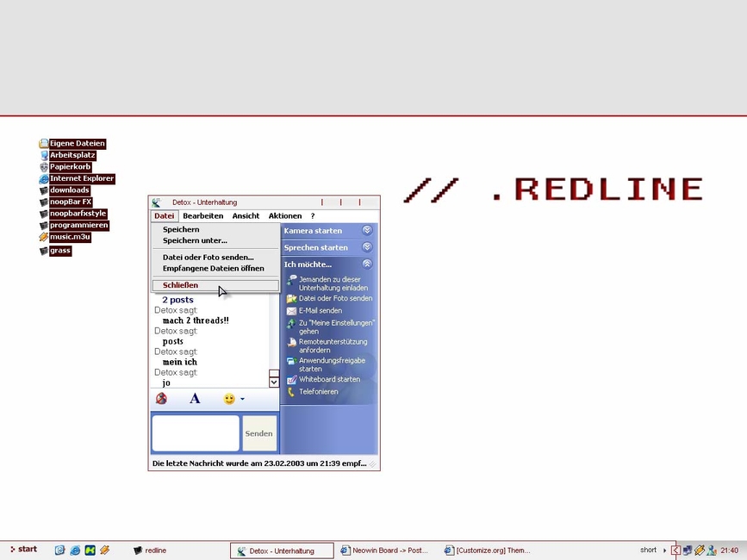Open the Datei menu
Image resolution: width=747 pixels, height=560 pixels.
point(165,215)
